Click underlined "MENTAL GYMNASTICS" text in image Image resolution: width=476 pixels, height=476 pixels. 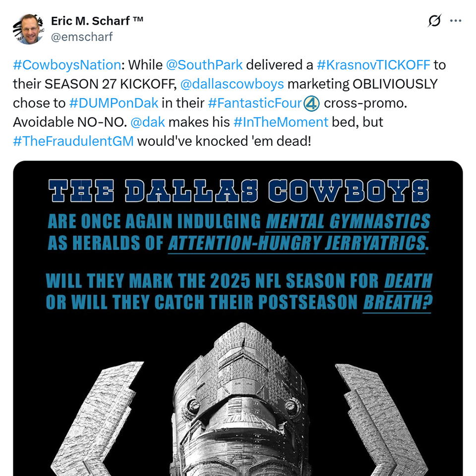348,221
